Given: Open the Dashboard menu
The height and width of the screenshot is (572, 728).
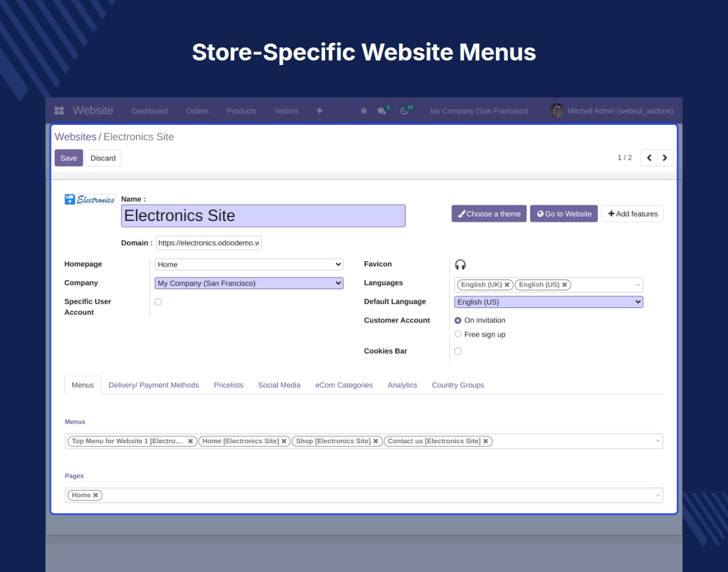Looking at the screenshot, I should (x=150, y=111).
